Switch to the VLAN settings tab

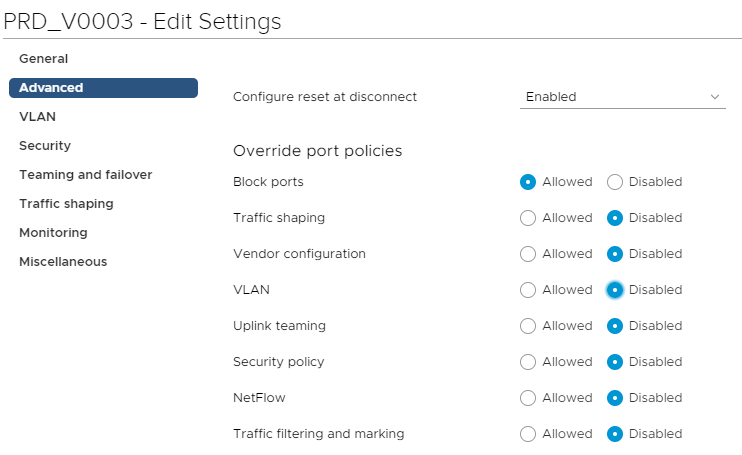pos(37,117)
